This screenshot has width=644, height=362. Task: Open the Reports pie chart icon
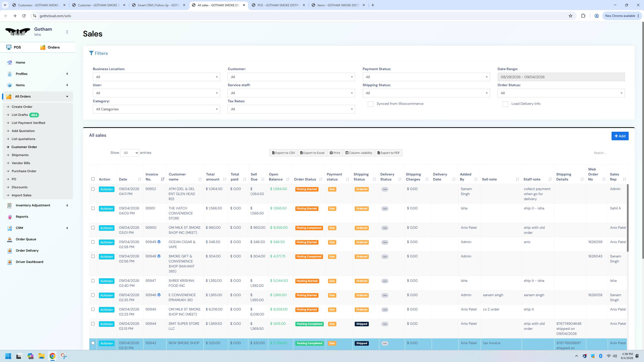pyautogui.click(x=10, y=217)
